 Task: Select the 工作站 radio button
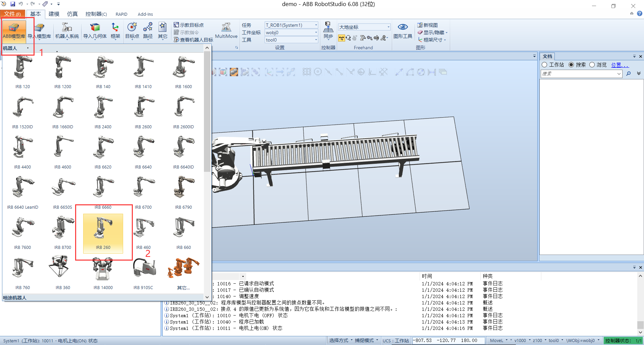tap(545, 65)
